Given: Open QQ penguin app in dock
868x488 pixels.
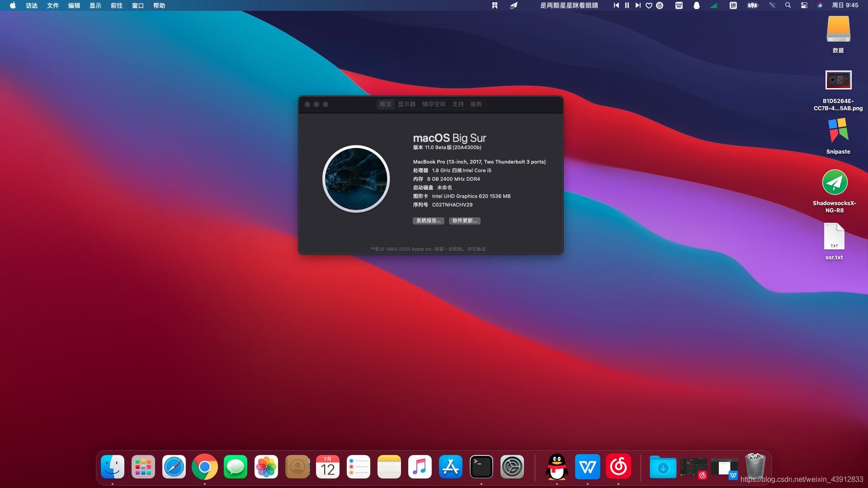Looking at the screenshot, I should (557, 467).
